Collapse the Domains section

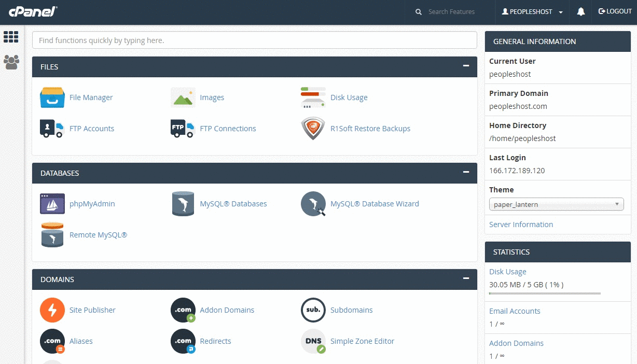466,279
